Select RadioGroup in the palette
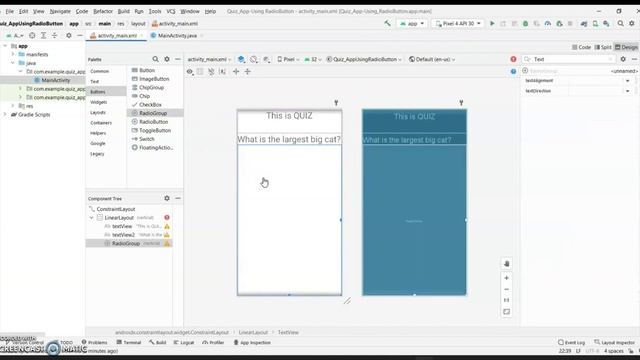This screenshot has width=640, height=360. 153,113
